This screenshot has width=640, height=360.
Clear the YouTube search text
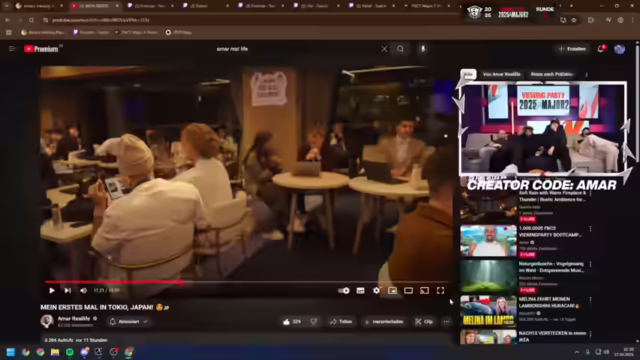point(384,49)
